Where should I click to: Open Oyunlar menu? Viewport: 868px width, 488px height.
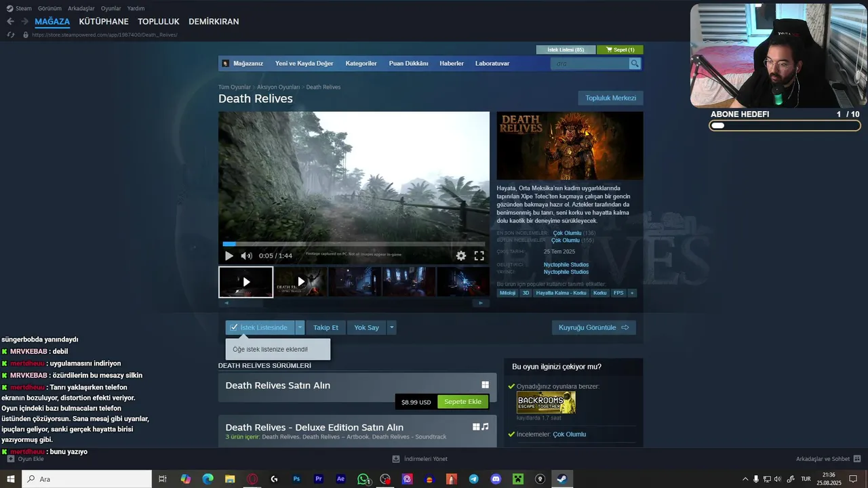[x=111, y=8]
